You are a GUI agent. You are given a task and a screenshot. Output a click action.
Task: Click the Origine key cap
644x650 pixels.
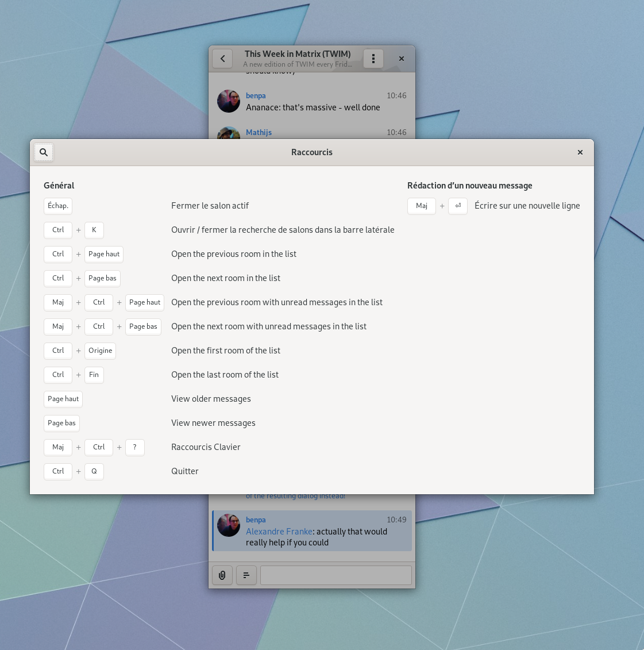pyautogui.click(x=101, y=351)
